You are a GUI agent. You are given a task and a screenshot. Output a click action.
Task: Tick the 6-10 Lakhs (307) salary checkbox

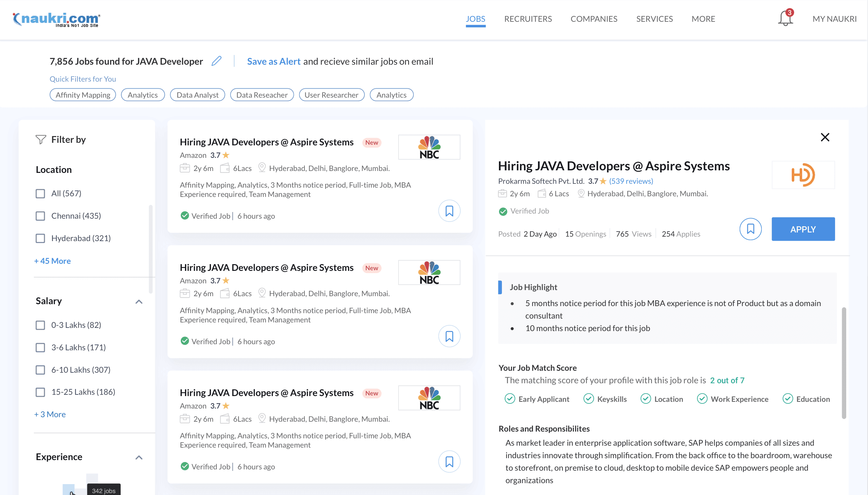[x=40, y=370]
